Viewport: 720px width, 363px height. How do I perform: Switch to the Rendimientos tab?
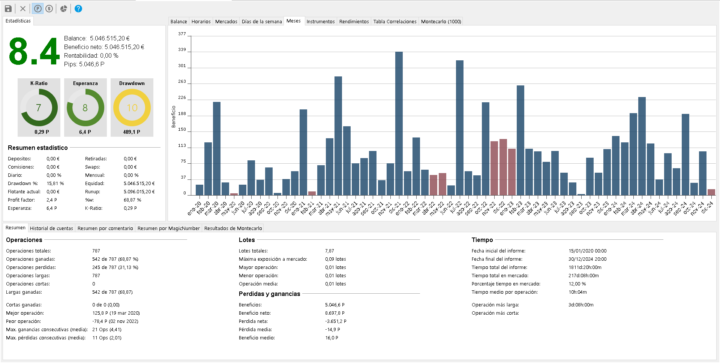coord(354,22)
